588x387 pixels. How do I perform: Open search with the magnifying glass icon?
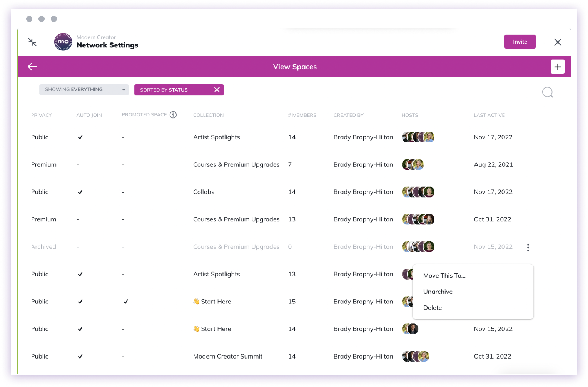[547, 92]
